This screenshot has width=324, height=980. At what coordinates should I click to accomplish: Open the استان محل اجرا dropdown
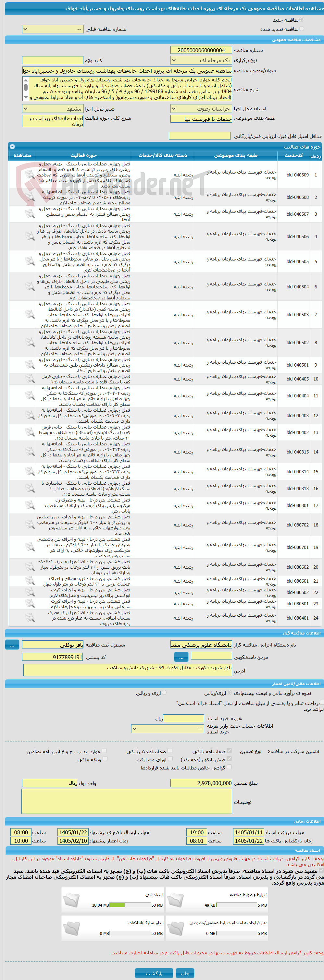tap(201, 108)
